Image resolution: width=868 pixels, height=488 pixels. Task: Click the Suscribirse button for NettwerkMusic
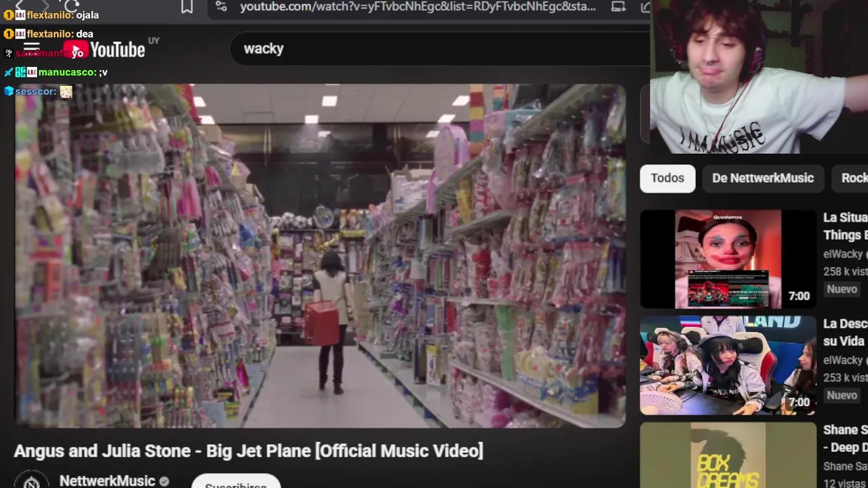point(235,483)
